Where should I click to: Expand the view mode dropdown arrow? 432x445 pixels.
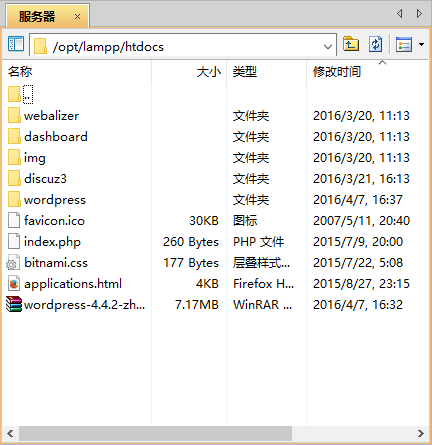421,44
